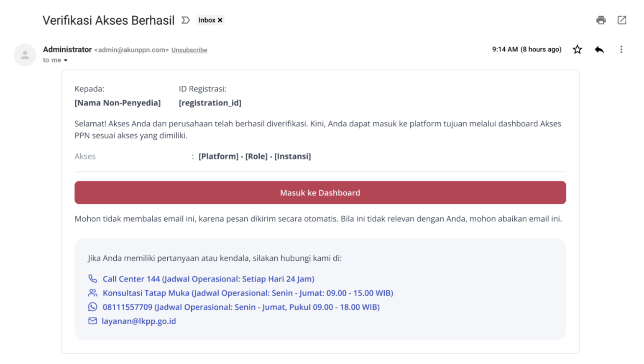The image size is (644, 364).
Task: Click the [Platform] - [Role] - [Instansi] text
Action: click(x=255, y=156)
